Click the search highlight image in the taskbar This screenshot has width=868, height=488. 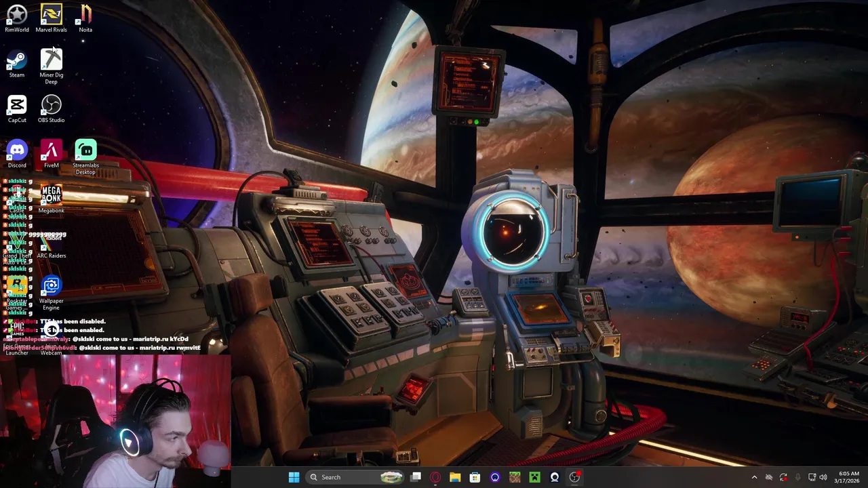pyautogui.click(x=392, y=477)
